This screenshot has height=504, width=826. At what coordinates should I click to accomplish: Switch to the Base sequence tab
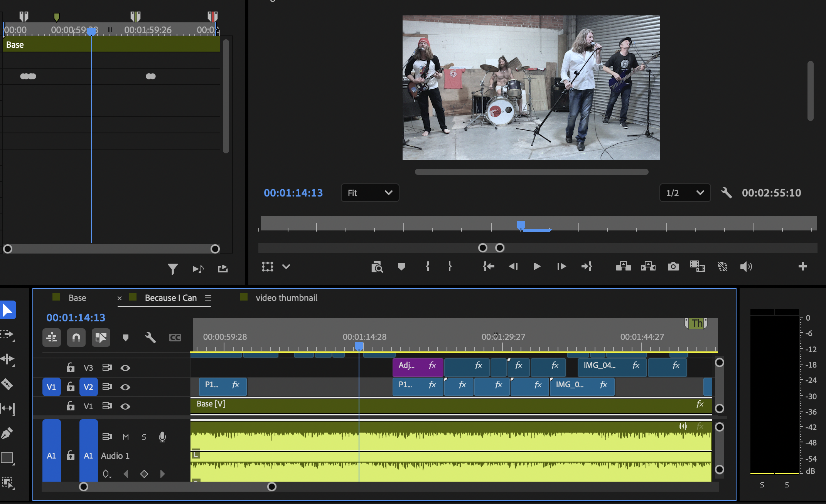[77, 298]
